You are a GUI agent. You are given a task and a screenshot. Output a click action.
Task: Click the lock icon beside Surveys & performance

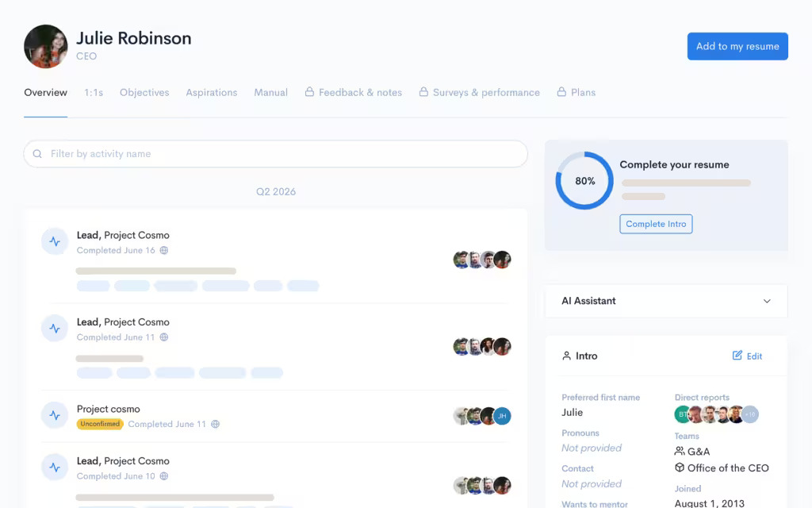[423, 92]
